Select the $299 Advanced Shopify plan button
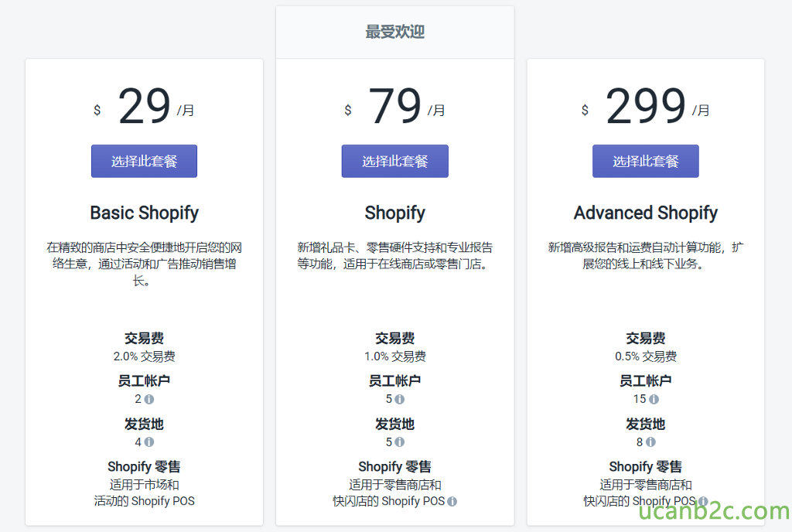The width and height of the screenshot is (792, 532). click(x=646, y=161)
